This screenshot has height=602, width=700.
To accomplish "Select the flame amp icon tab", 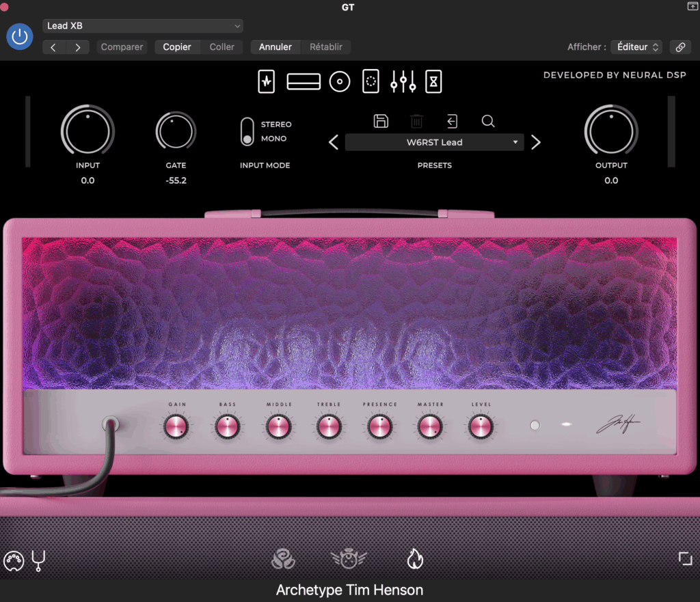I will (x=415, y=559).
